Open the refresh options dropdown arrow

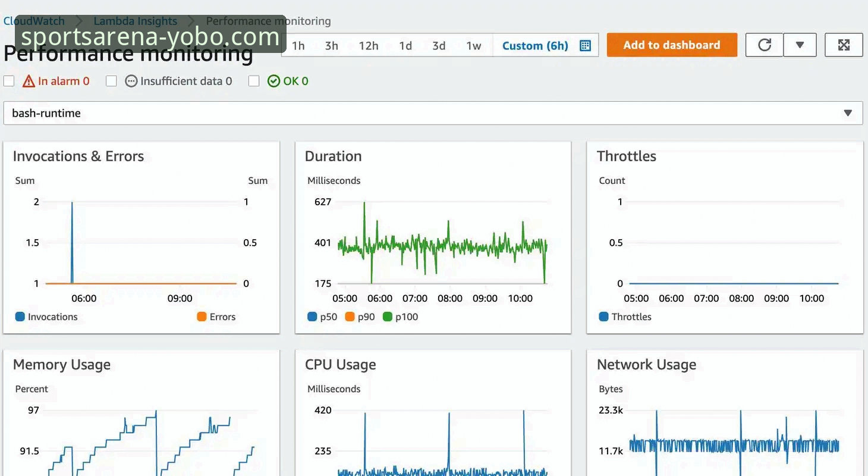coord(800,45)
